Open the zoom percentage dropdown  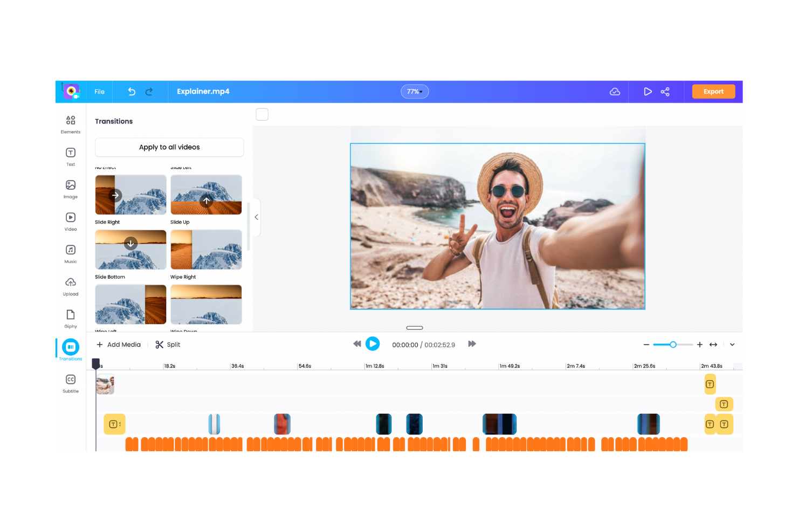[x=415, y=91]
